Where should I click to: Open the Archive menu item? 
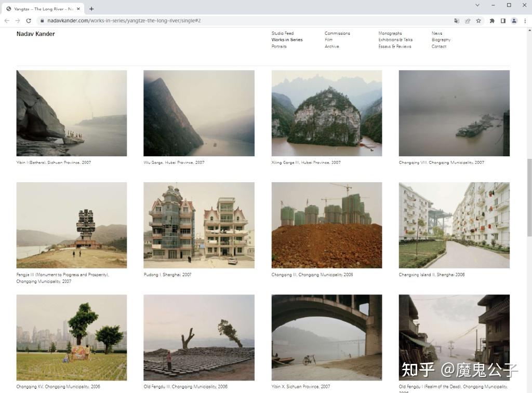[x=332, y=46]
